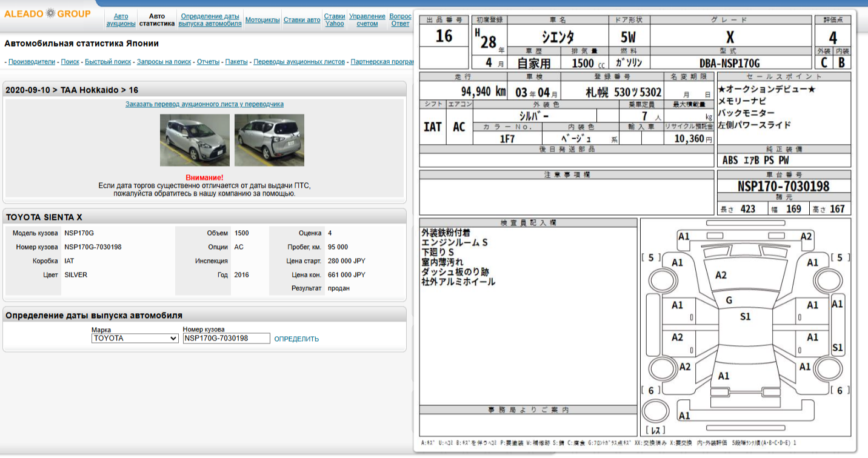Screen dimensions: 868x458
Task: Select body number value NSP170G-7030198 in table
Action: click(93, 247)
